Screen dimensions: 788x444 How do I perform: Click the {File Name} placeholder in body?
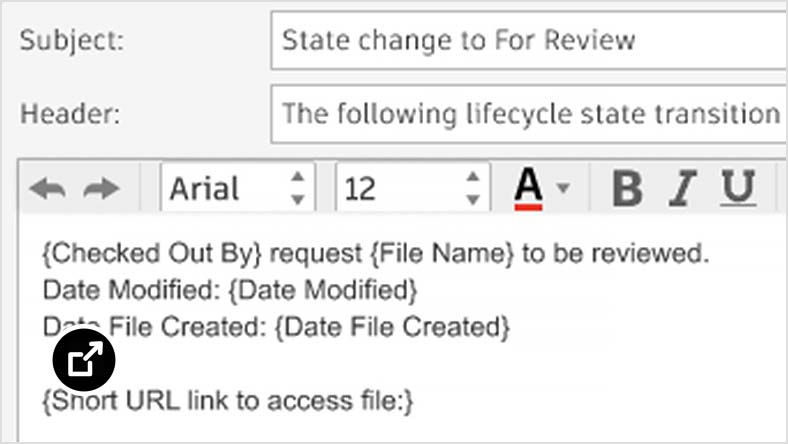[442, 253]
